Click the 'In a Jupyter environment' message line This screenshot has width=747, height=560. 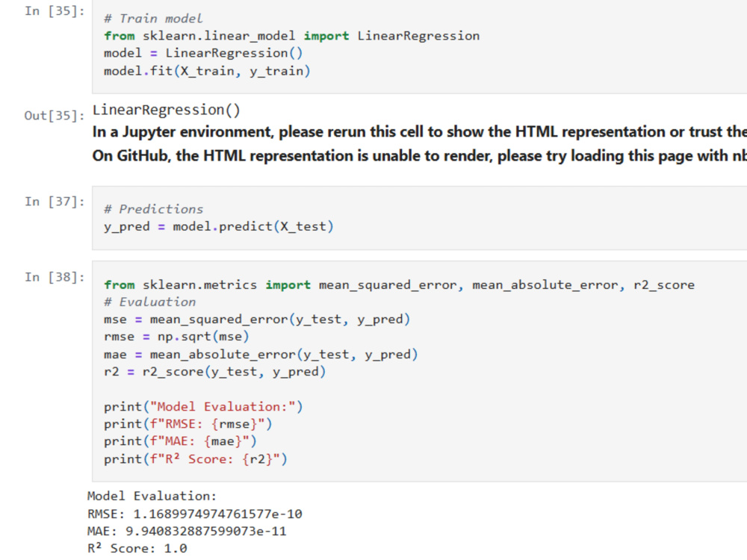[x=419, y=132]
